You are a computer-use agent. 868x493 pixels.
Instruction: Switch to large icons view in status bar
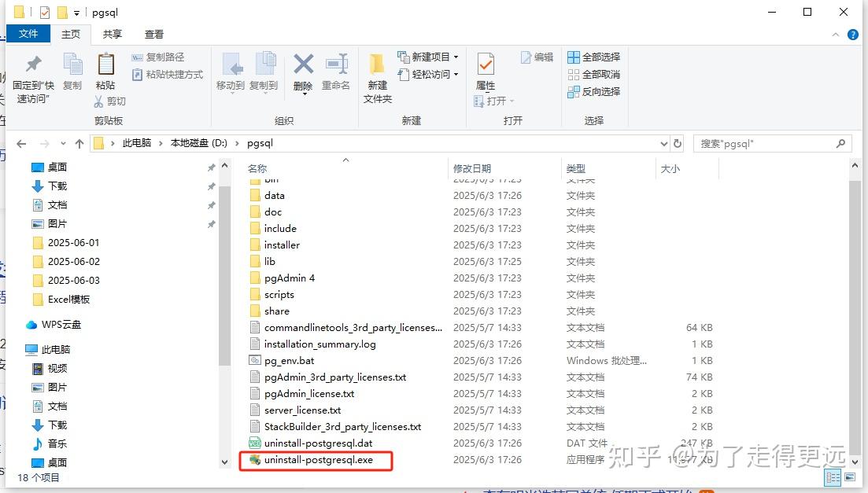850,477
